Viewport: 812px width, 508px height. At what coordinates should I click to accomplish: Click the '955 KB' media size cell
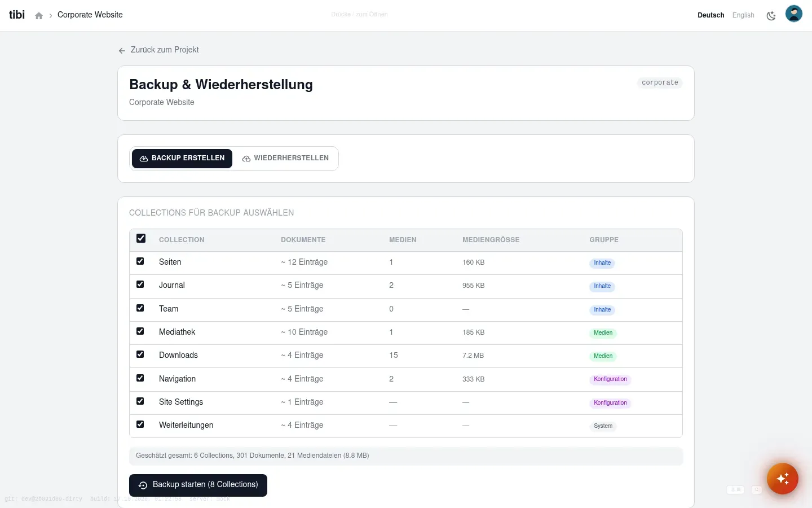point(474,286)
